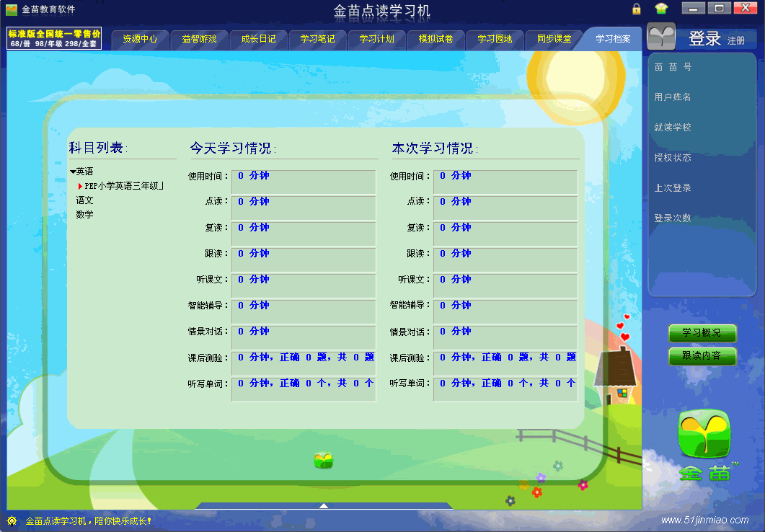Screen dimensions: 765x532
Task: Click this session's 情景对话 value field
Action: [x=505, y=338]
